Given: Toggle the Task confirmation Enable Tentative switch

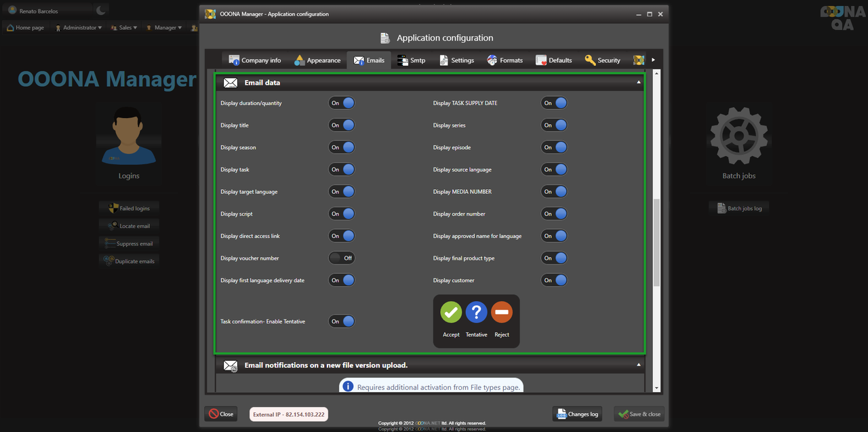Looking at the screenshot, I should 341,321.
